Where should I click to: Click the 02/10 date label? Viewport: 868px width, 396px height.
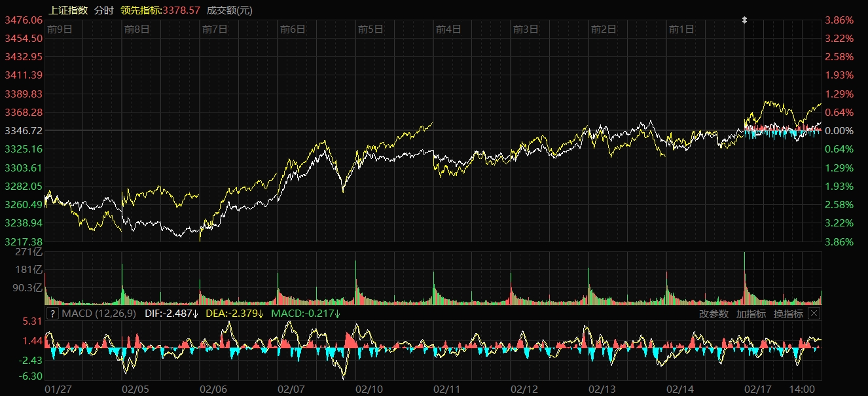click(369, 389)
